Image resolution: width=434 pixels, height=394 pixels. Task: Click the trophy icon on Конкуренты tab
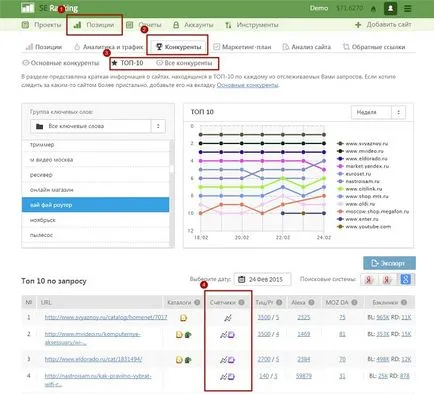159,47
